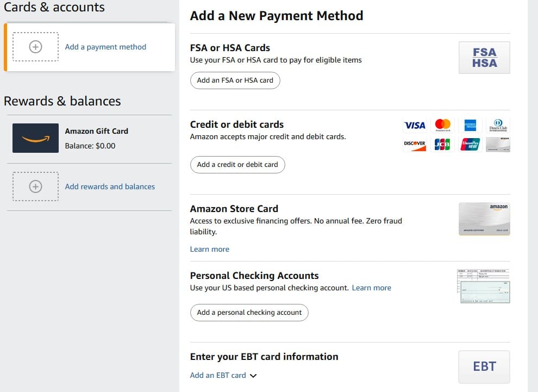
Task: Click the American Express logo
Action: pyautogui.click(x=470, y=126)
